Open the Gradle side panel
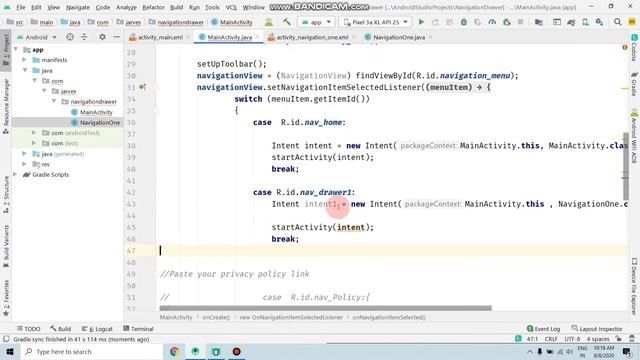Screen dimensions: 640x360 click(634, 84)
